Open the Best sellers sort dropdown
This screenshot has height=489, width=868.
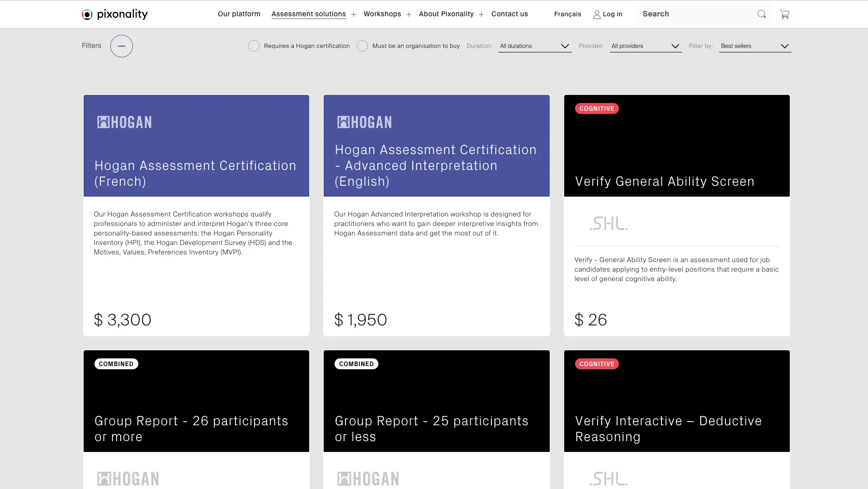(x=755, y=46)
